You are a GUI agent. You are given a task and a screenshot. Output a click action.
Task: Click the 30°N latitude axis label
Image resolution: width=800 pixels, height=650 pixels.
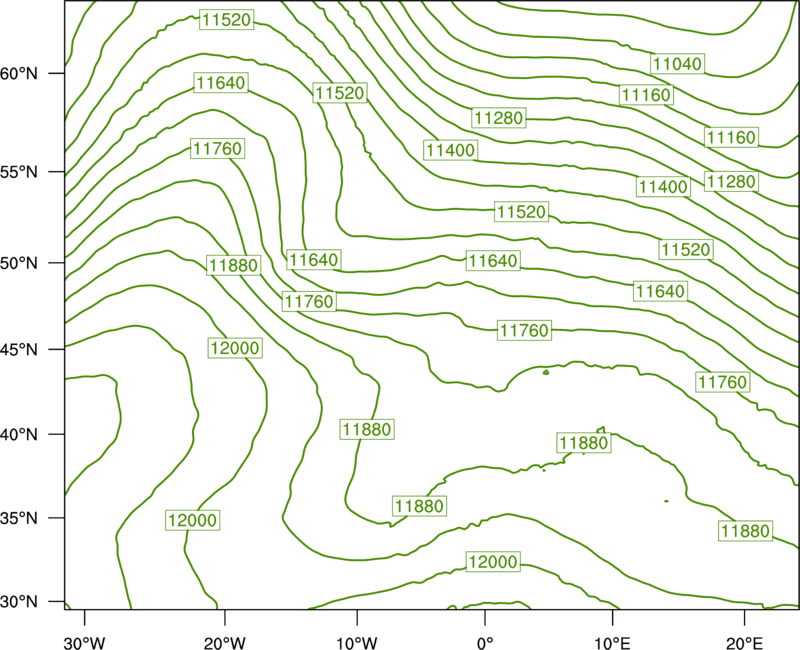coord(19,602)
